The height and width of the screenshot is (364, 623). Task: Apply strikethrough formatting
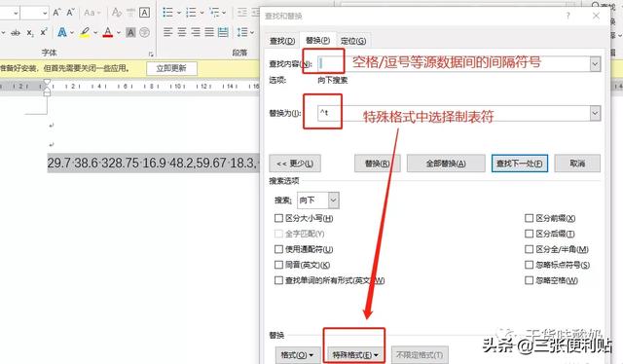16,32
